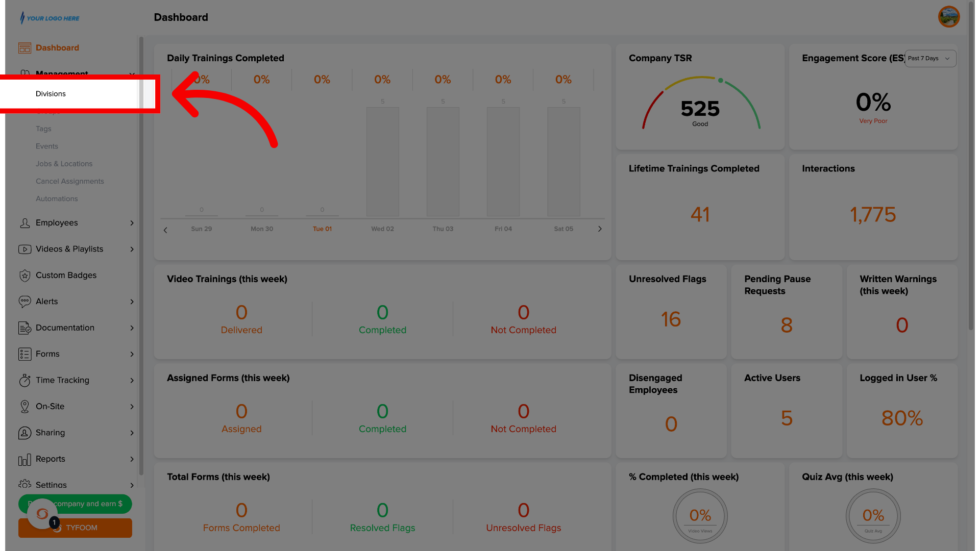Click the sidebar scrollbar

(141, 255)
